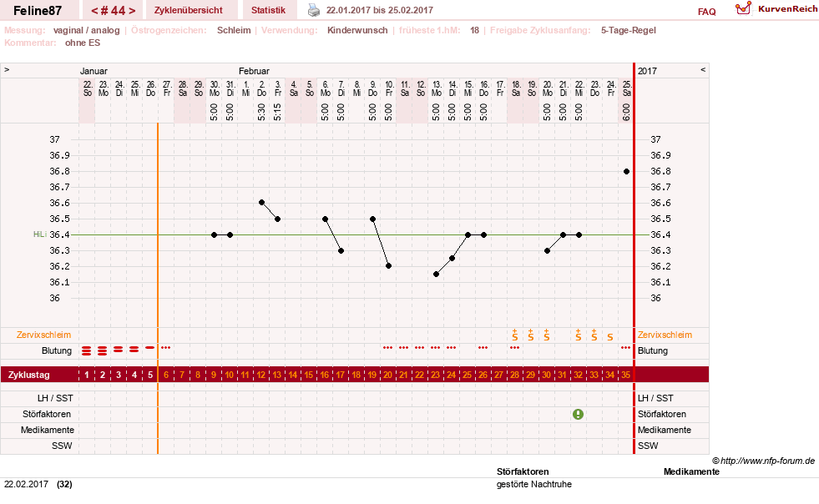Click the '5-Tage-Regel' value
The width and height of the screenshot is (819, 504).
(629, 30)
